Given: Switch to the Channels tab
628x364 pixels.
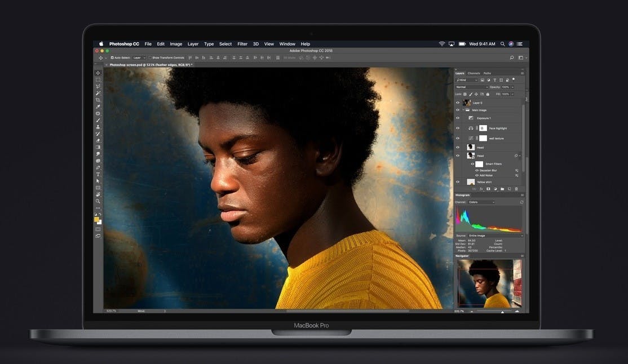Looking at the screenshot, I should pos(474,73).
